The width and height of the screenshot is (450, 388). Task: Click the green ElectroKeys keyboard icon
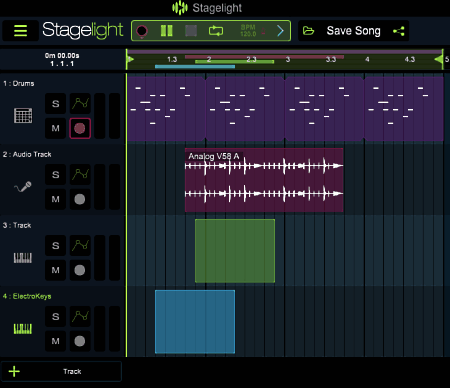(x=23, y=329)
